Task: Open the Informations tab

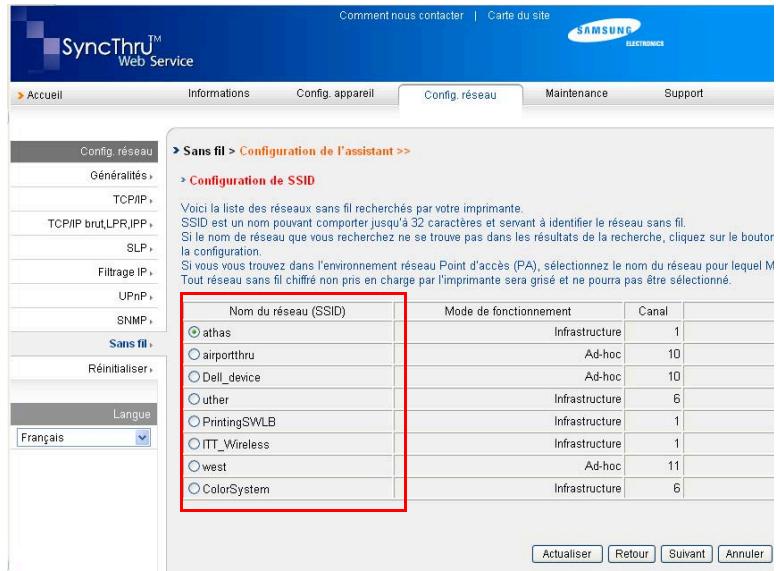Action: [218, 93]
